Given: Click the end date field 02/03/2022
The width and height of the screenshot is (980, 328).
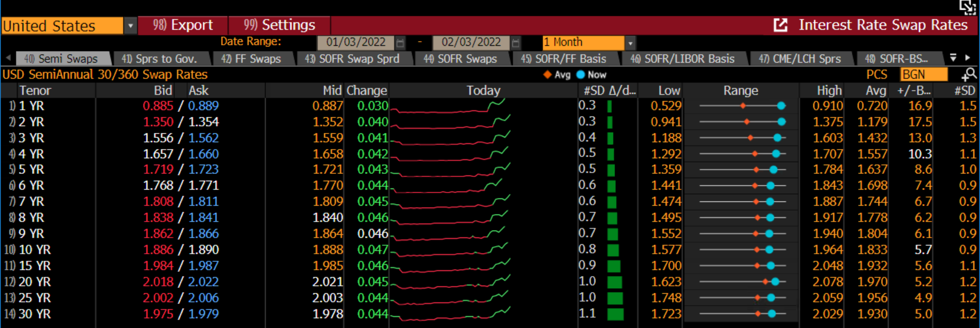Looking at the screenshot, I should 471,42.
